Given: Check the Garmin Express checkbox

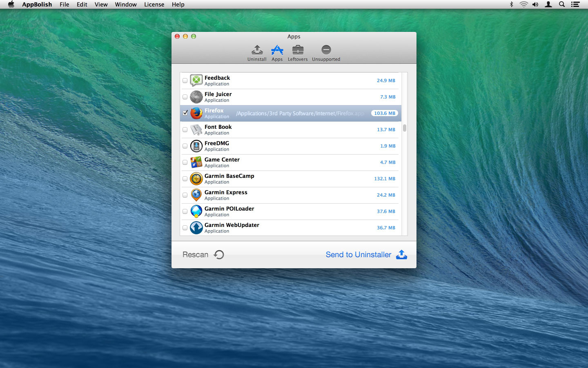Looking at the screenshot, I should point(185,195).
